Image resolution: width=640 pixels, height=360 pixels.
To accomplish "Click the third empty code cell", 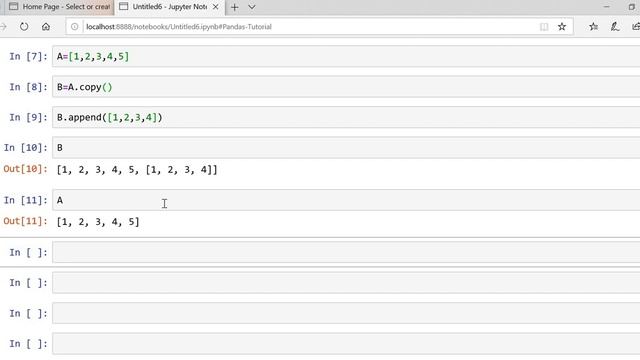I will click(x=346, y=313).
